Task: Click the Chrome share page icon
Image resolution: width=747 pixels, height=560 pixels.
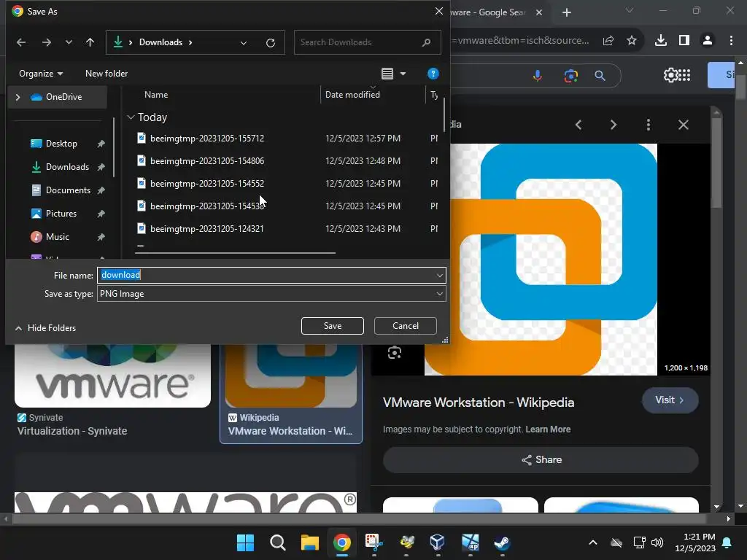Action: click(608, 41)
